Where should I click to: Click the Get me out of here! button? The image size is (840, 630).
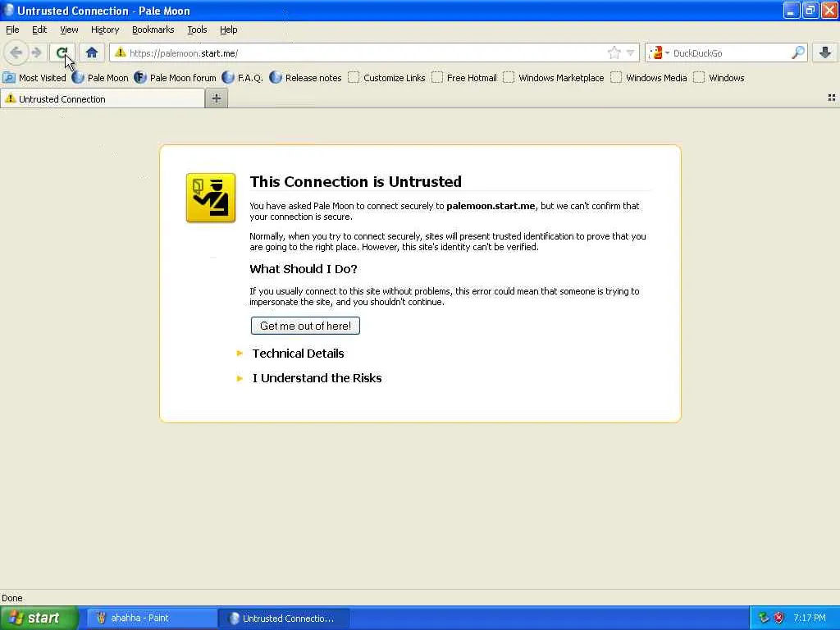click(x=305, y=326)
